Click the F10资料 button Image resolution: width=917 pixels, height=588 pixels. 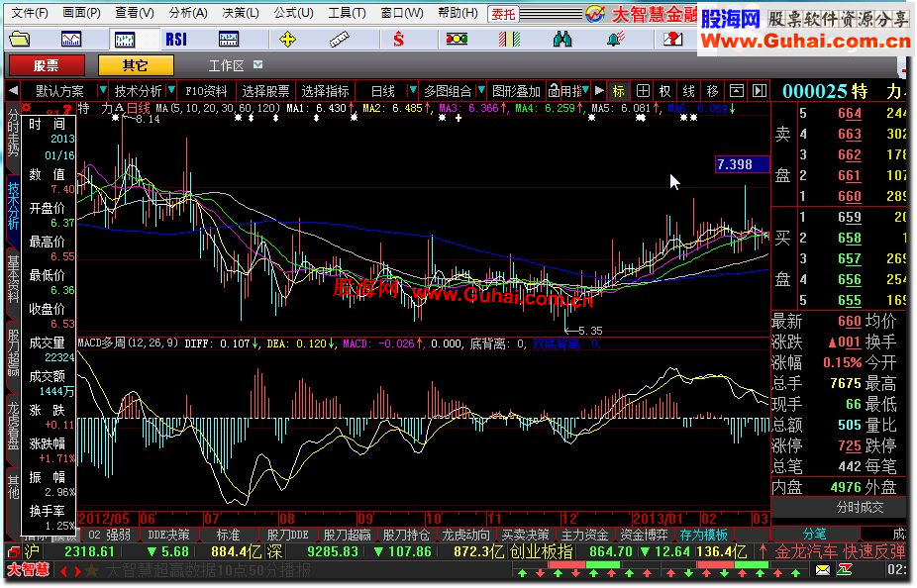[206, 91]
